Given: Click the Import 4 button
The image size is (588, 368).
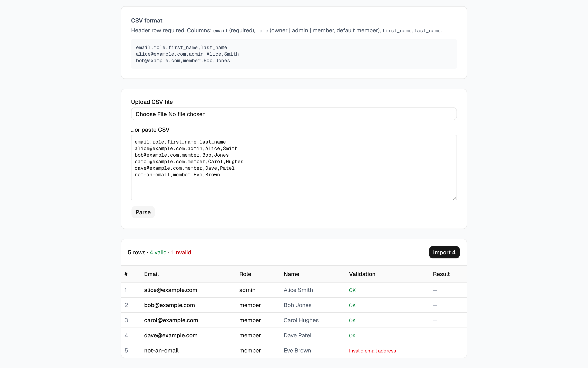Looking at the screenshot, I should tap(444, 252).
